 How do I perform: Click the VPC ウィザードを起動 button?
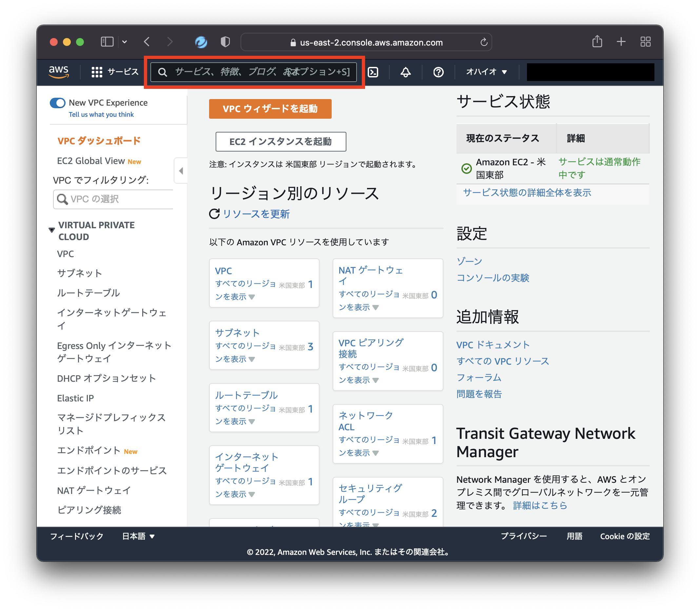click(270, 109)
